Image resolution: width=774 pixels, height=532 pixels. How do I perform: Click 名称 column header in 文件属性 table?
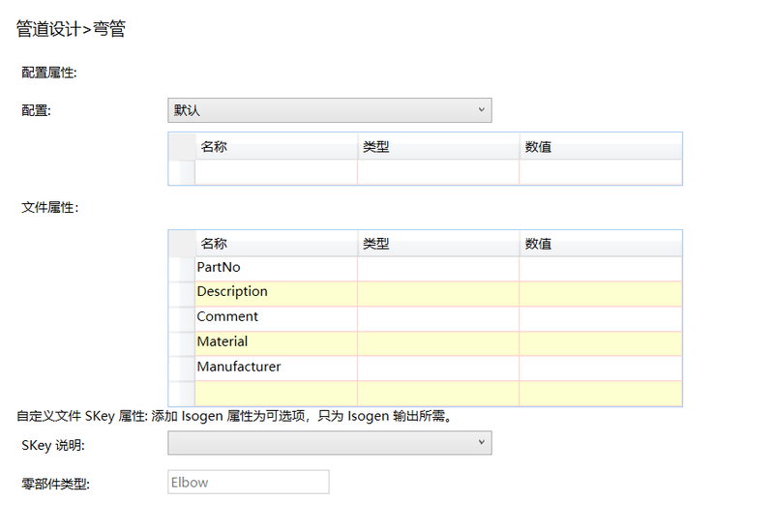click(x=276, y=244)
